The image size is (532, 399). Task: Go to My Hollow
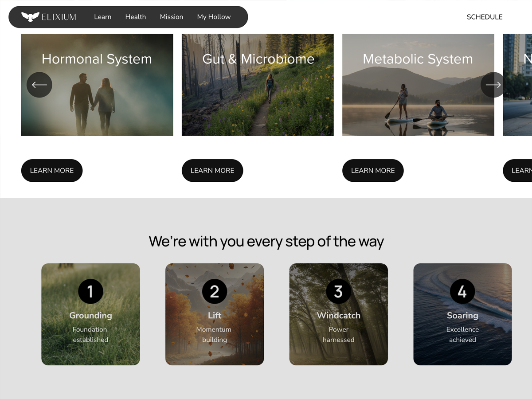point(214,17)
